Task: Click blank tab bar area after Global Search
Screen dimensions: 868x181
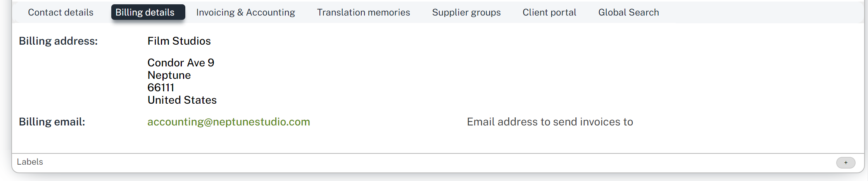Action: 756,12
